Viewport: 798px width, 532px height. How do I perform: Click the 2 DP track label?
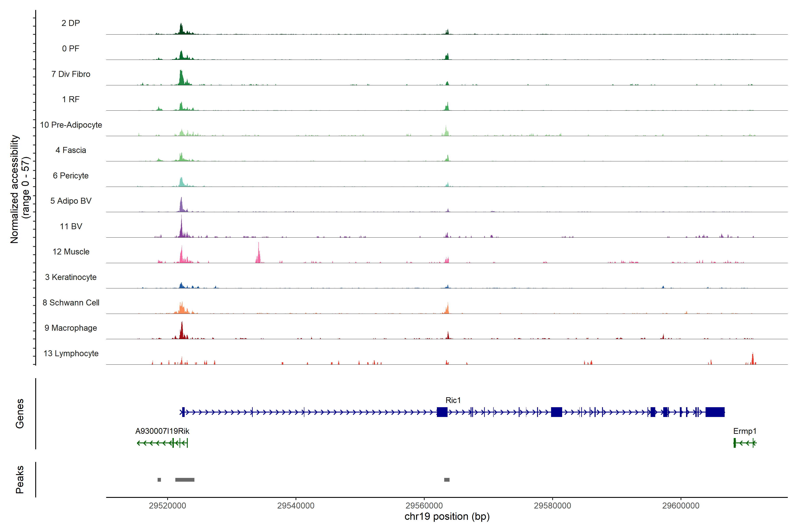pyautogui.click(x=70, y=23)
